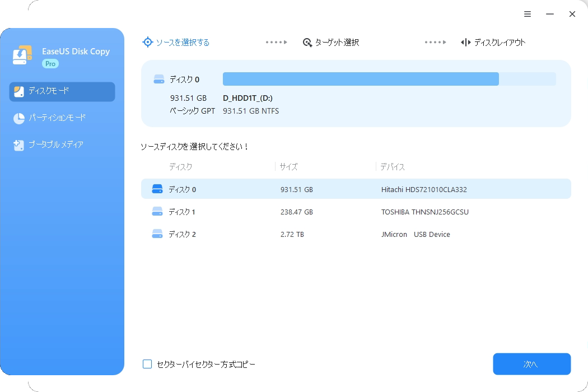This screenshot has width=588, height=392.
Task: Go to ターゲット選択 step
Action: (331, 43)
